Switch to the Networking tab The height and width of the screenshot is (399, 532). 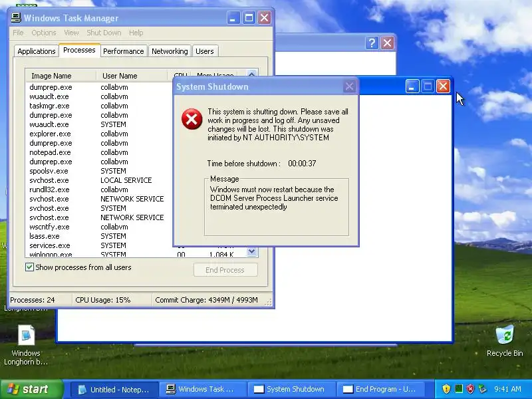170,51
